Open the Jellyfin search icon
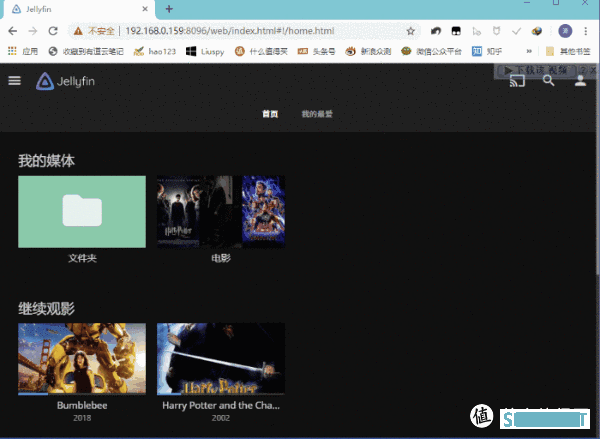The height and width of the screenshot is (439, 600). point(548,81)
